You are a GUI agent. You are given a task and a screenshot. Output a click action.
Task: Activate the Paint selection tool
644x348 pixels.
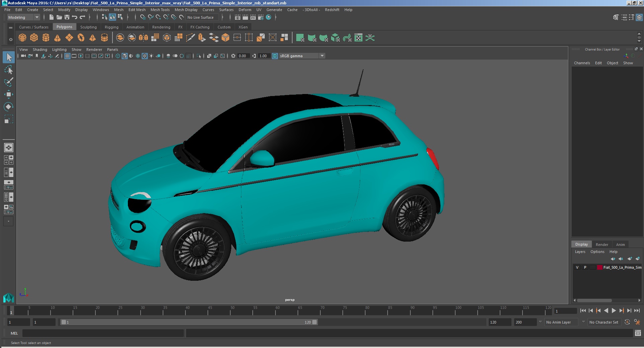(9, 82)
